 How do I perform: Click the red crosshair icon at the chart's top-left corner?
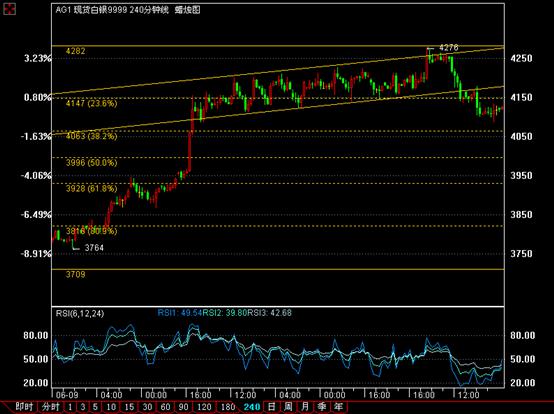[10, 9]
